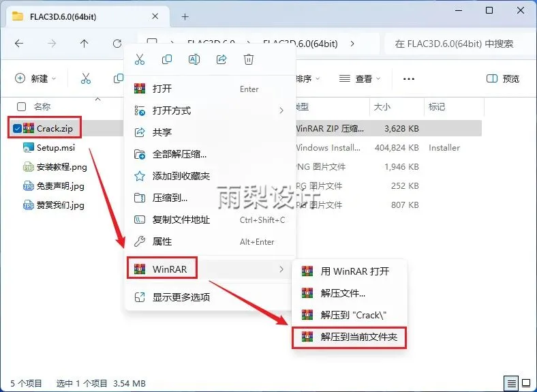This screenshot has width=537, height=392.
Task: Toggle the select-all checkbox beside 名称
Action: point(21,106)
